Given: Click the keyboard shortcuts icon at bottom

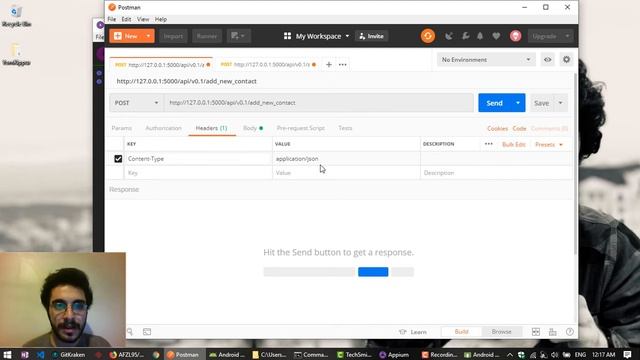Looking at the screenshot, I should click(x=553, y=332).
